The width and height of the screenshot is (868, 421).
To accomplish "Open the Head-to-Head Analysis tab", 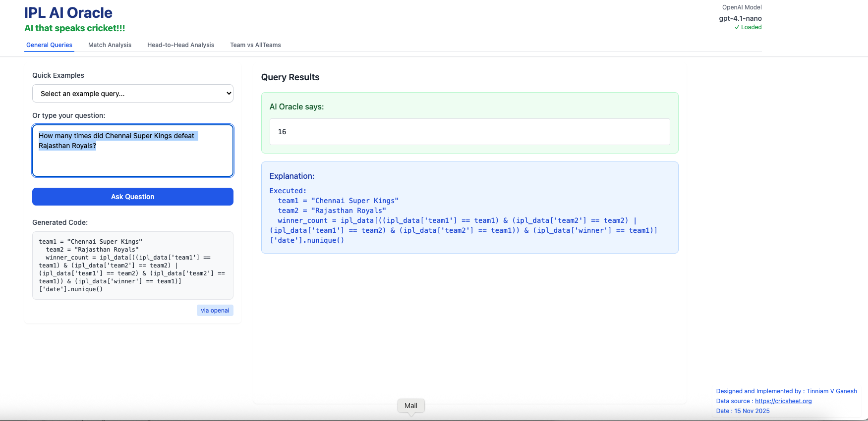I will tap(180, 45).
